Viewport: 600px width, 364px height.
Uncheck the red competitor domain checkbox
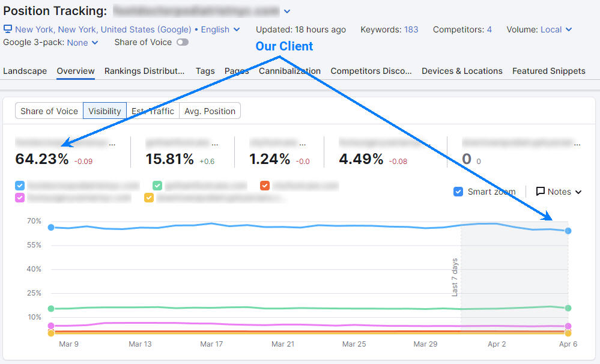click(x=265, y=186)
